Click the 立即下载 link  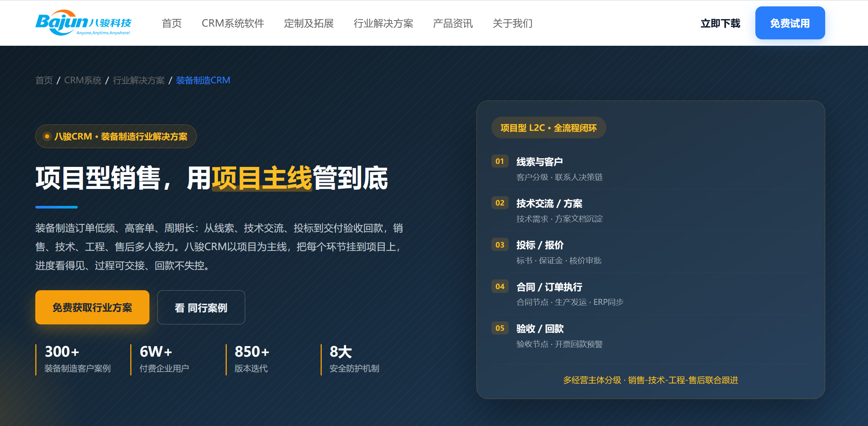click(720, 23)
